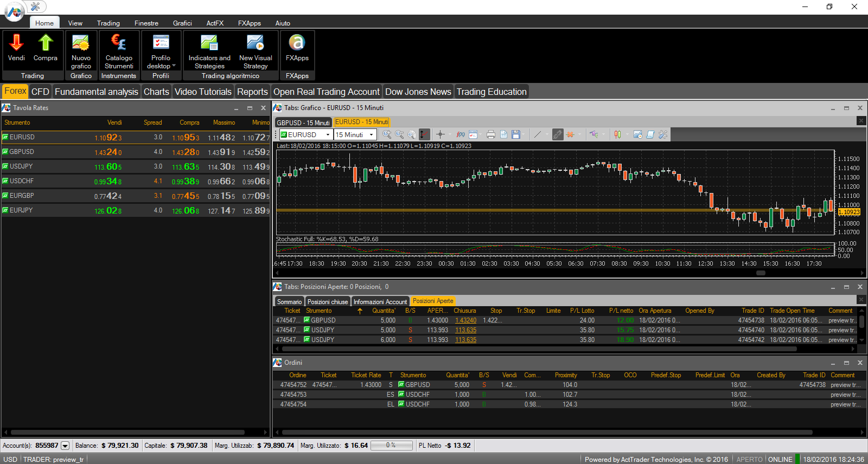This screenshot has width=868, height=464.
Task: Click the green Compra buy arrow
Action: [x=46, y=42]
